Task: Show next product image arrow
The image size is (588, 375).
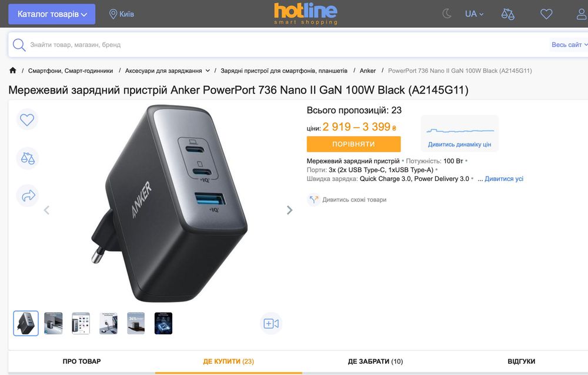Action: (x=289, y=210)
